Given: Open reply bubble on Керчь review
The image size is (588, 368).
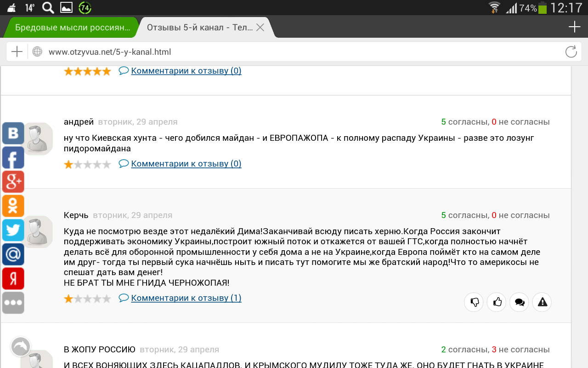Looking at the screenshot, I should (x=520, y=302).
